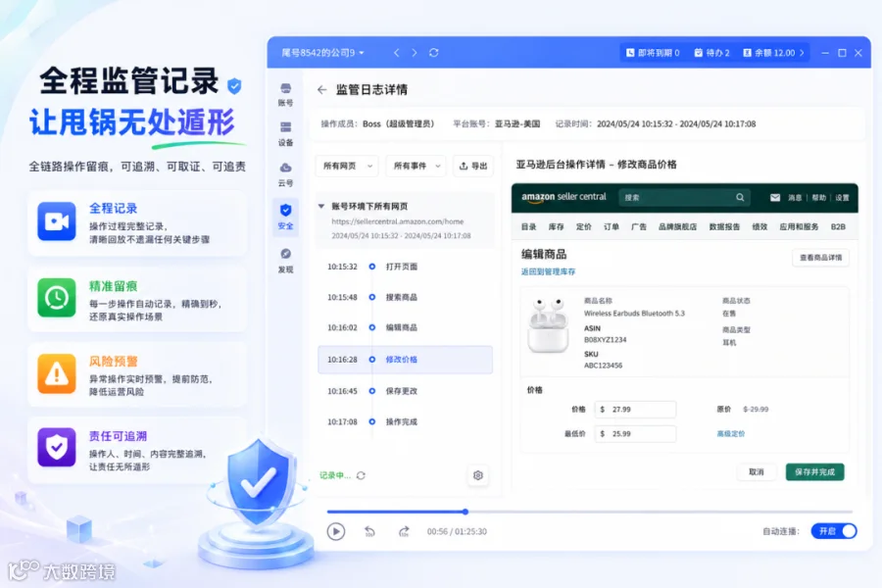882x588 pixels.
Task: Select the 库存 tab in Amazon nav
Action: 557,226
